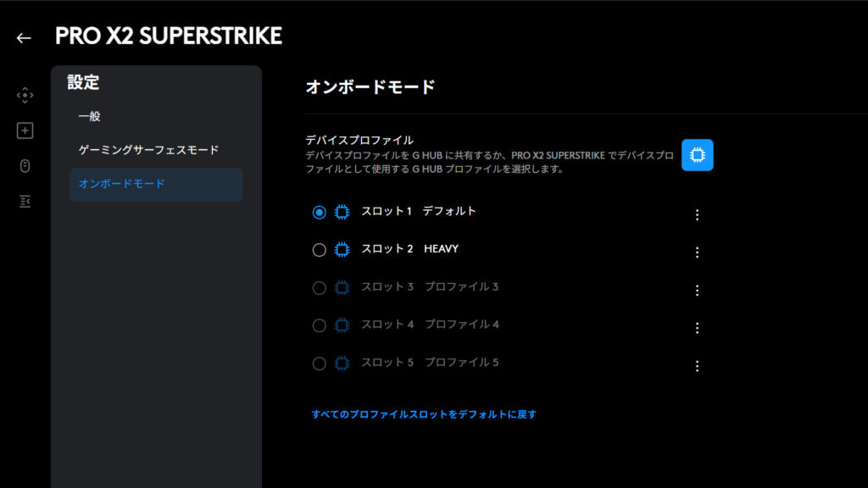Click the back arrow icon

coord(24,38)
